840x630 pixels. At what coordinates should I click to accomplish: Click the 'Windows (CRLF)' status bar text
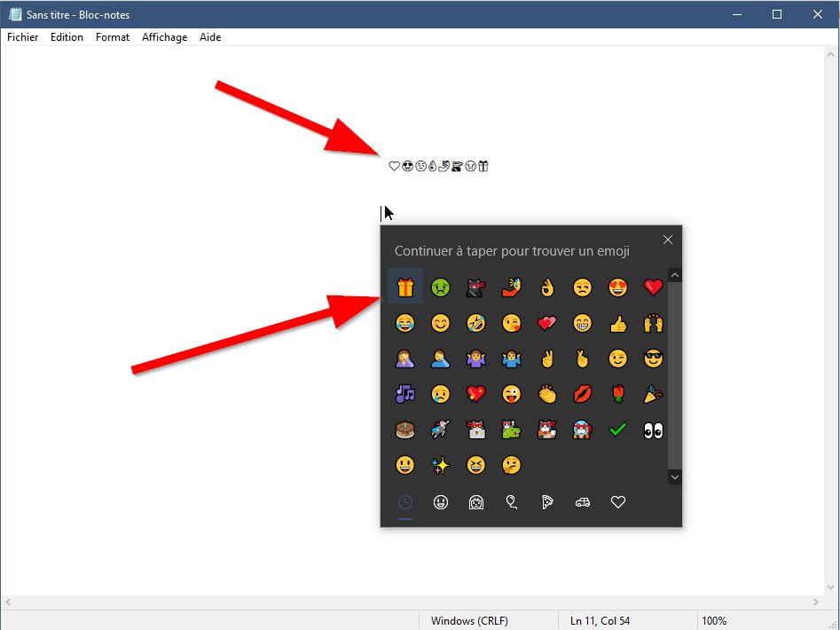click(x=469, y=621)
